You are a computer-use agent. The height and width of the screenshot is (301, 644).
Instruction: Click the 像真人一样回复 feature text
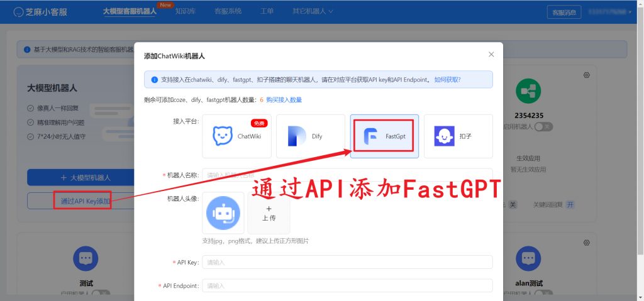click(57, 109)
